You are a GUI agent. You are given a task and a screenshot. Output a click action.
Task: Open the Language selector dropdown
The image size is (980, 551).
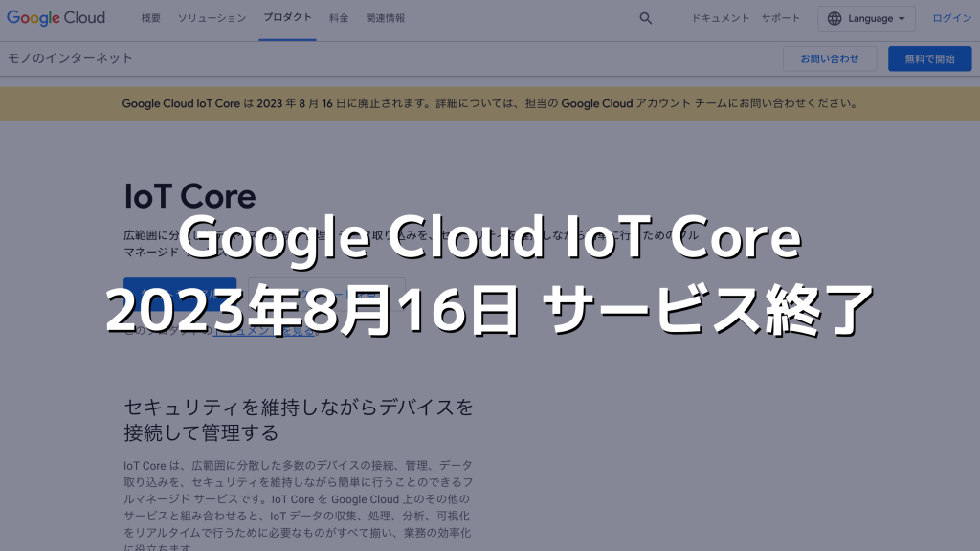coord(866,17)
